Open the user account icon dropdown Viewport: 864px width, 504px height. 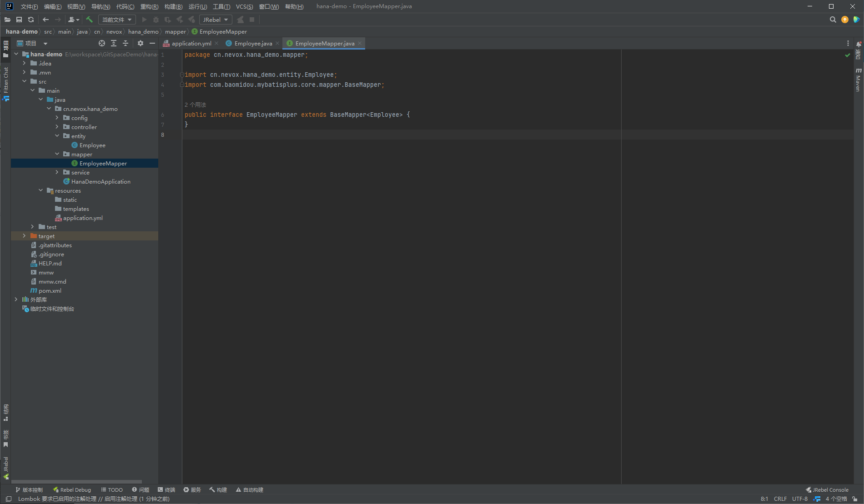coord(74,20)
